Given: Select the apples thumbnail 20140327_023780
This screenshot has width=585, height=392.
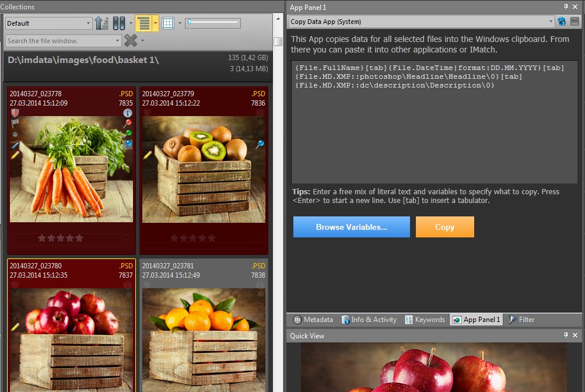Looking at the screenshot, I should point(71,339).
